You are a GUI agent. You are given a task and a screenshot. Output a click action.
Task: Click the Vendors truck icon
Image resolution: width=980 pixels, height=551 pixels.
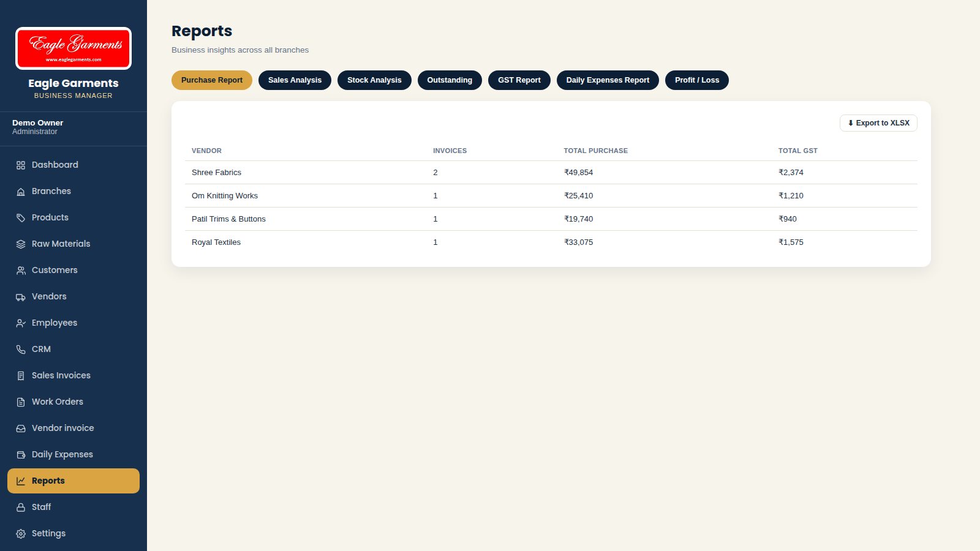tap(21, 297)
